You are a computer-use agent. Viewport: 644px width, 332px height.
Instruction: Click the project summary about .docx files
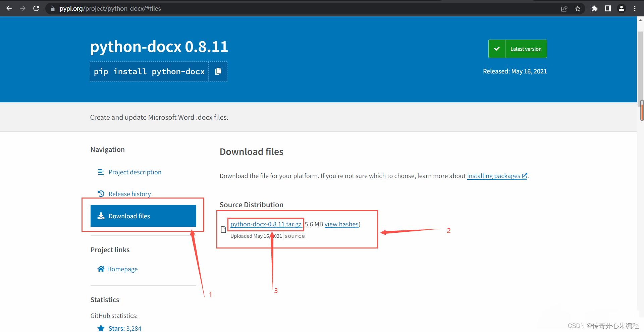point(159,117)
